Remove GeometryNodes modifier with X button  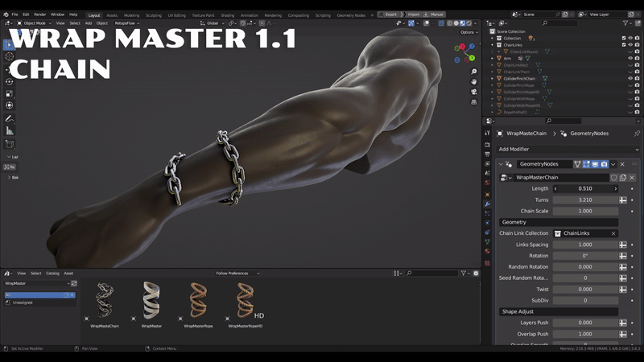(x=622, y=164)
